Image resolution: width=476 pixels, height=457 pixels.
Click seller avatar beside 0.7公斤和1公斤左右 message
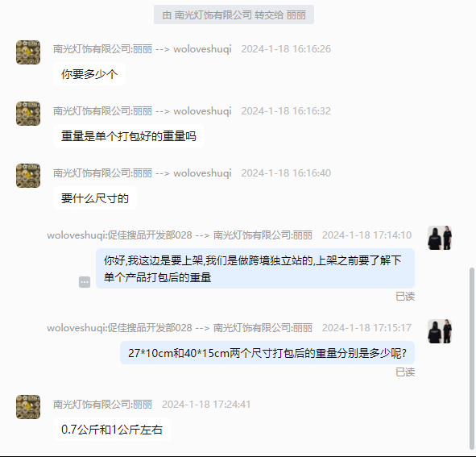pos(28,407)
